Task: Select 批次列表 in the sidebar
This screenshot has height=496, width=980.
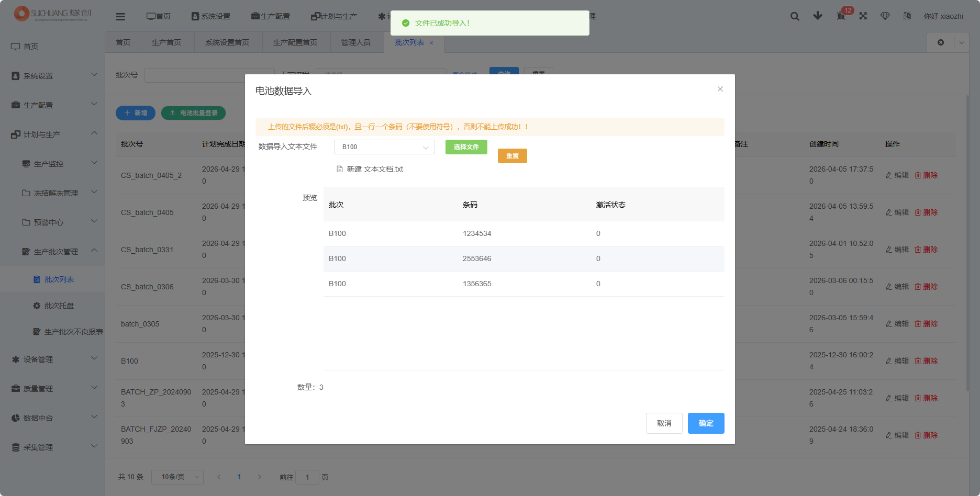Action: [x=52, y=279]
